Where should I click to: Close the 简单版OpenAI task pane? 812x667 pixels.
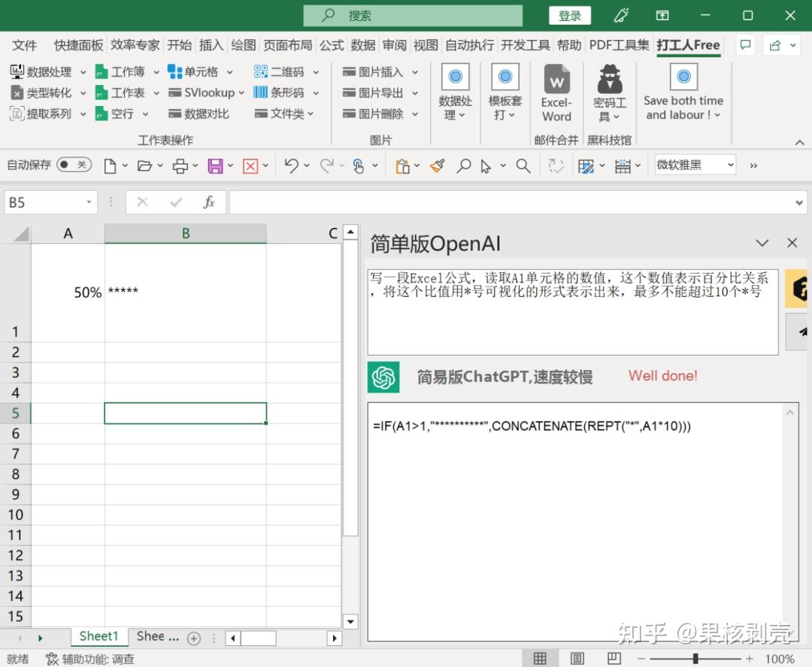click(x=792, y=242)
